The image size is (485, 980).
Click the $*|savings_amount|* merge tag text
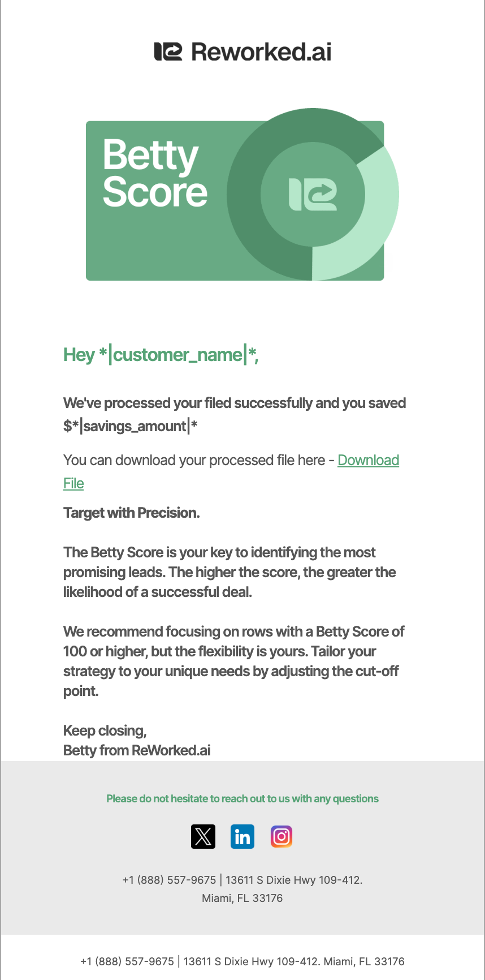click(x=131, y=426)
